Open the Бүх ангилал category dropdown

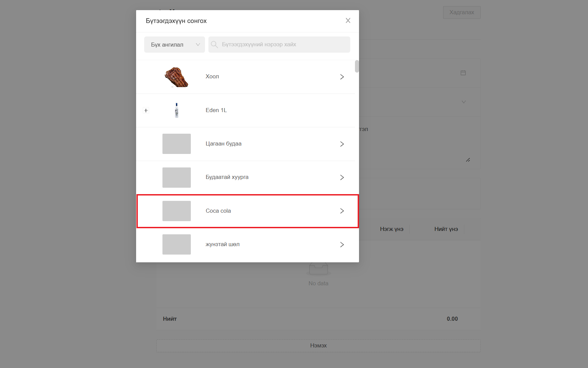pos(174,45)
